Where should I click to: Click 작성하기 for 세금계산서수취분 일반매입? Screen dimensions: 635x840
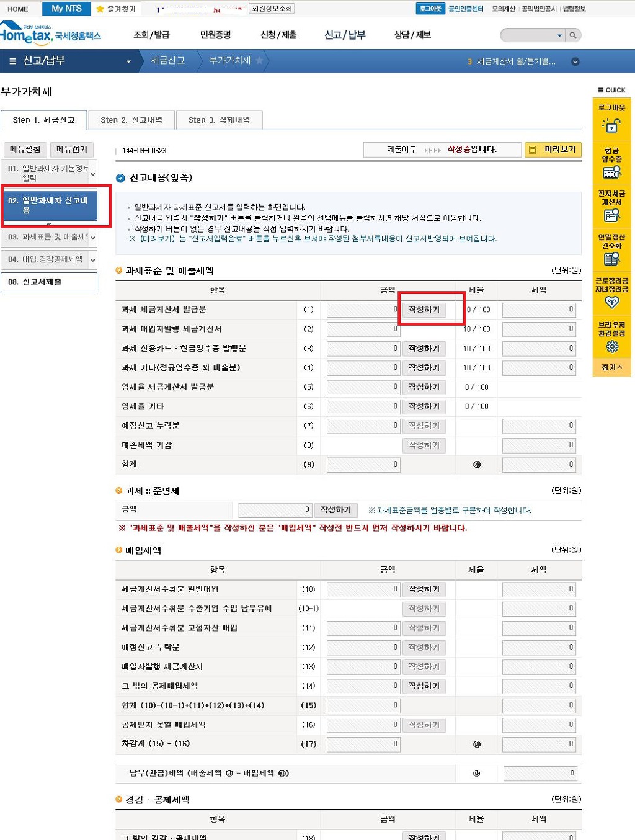[x=424, y=589]
